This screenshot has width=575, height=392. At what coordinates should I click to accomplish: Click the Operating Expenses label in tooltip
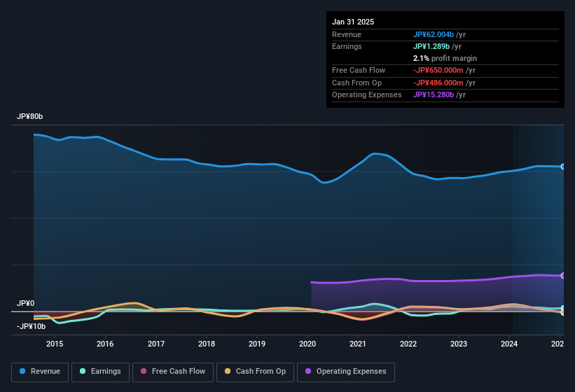367,95
